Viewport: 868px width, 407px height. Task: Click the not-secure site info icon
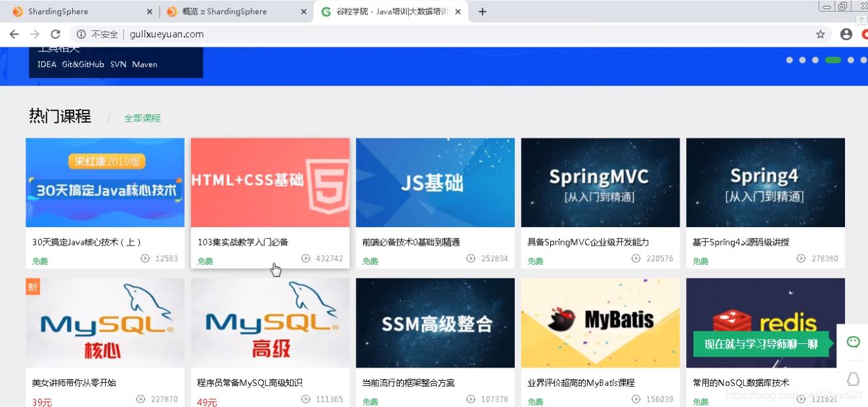pos(81,34)
